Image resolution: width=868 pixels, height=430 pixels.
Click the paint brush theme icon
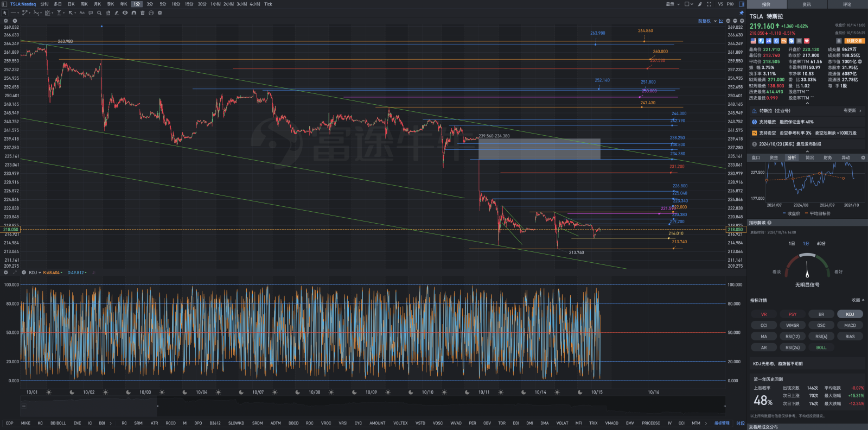(x=700, y=4)
